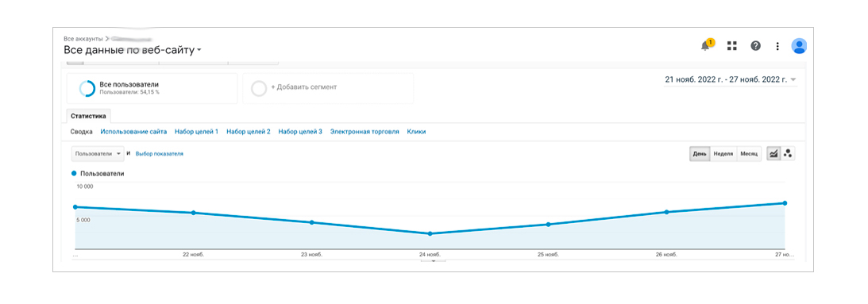The height and width of the screenshot is (304, 868).
Task: Open the user account avatar
Action: point(799,46)
